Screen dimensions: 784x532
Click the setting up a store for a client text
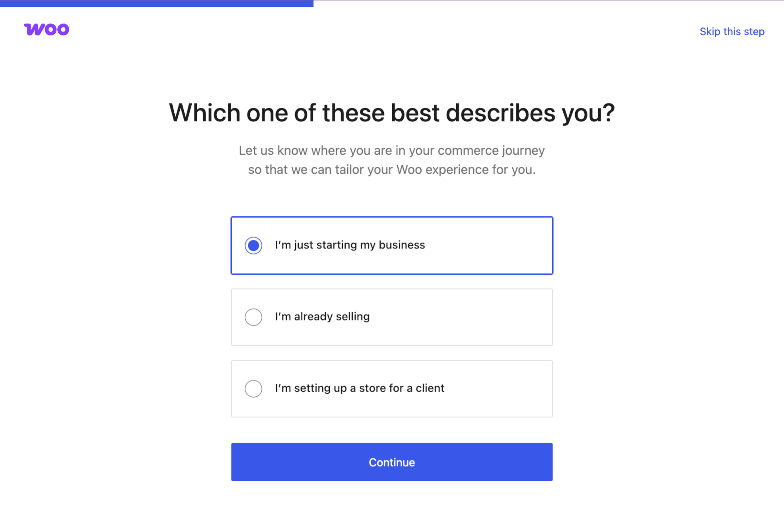pyautogui.click(x=359, y=388)
